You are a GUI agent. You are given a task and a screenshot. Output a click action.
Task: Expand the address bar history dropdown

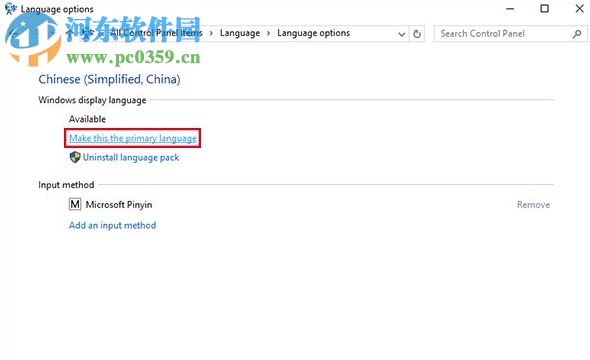click(401, 34)
